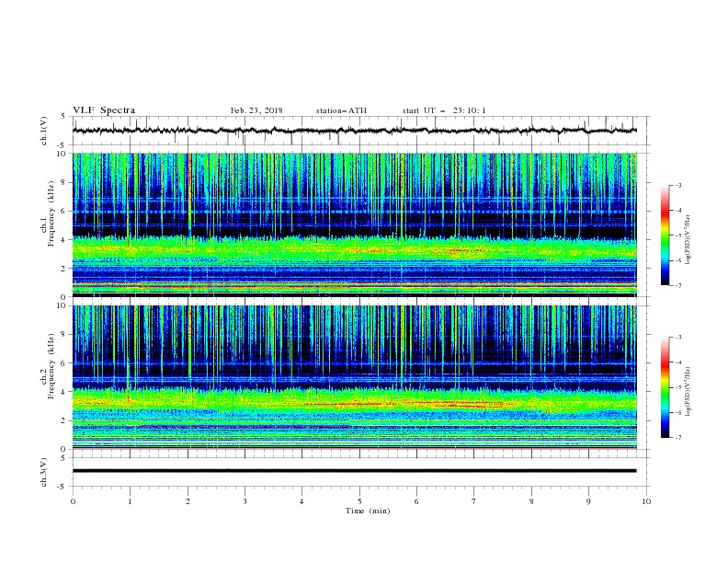Click the log(PSD) label beside lower colorbar
The width and height of the screenshot is (728, 563).
click(x=688, y=392)
